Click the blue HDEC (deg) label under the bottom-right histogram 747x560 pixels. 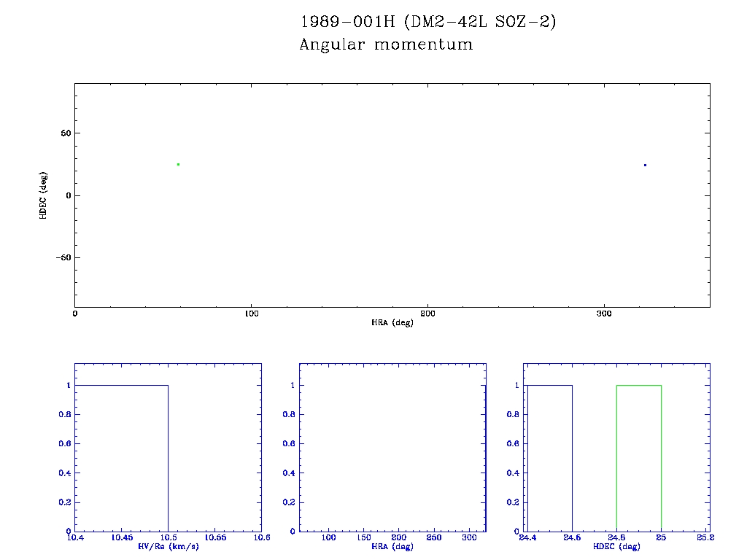tap(616, 546)
